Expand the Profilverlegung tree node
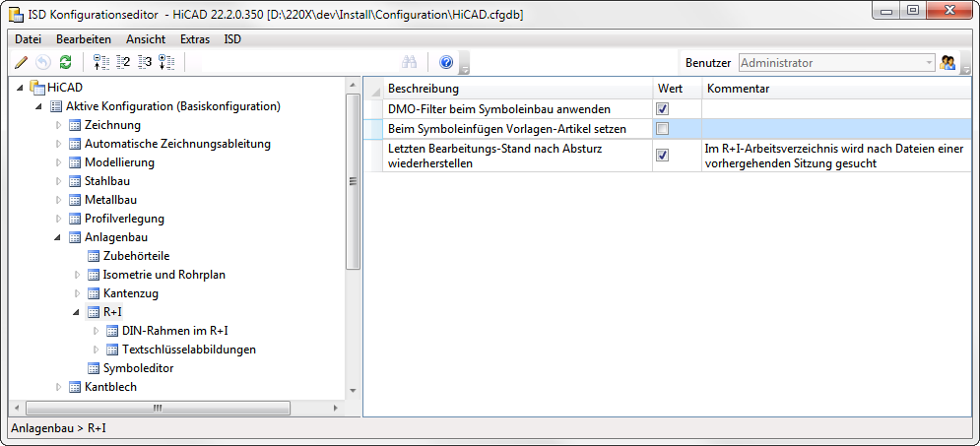 pos(59,219)
